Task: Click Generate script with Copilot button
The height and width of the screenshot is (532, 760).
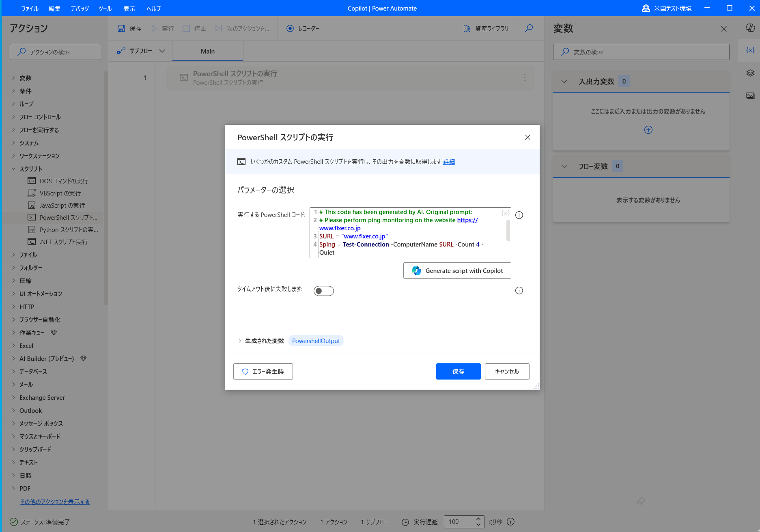Action: [x=457, y=270]
